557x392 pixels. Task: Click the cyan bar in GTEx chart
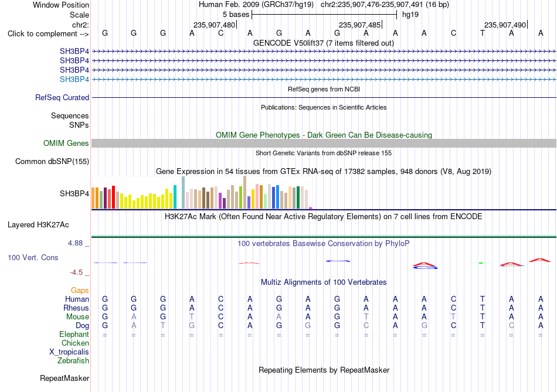click(x=175, y=197)
